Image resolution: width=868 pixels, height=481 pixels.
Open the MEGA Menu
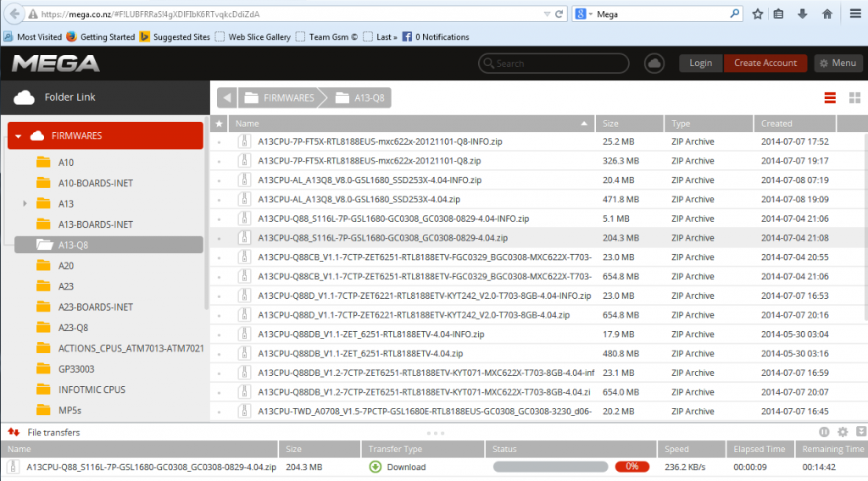point(838,63)
